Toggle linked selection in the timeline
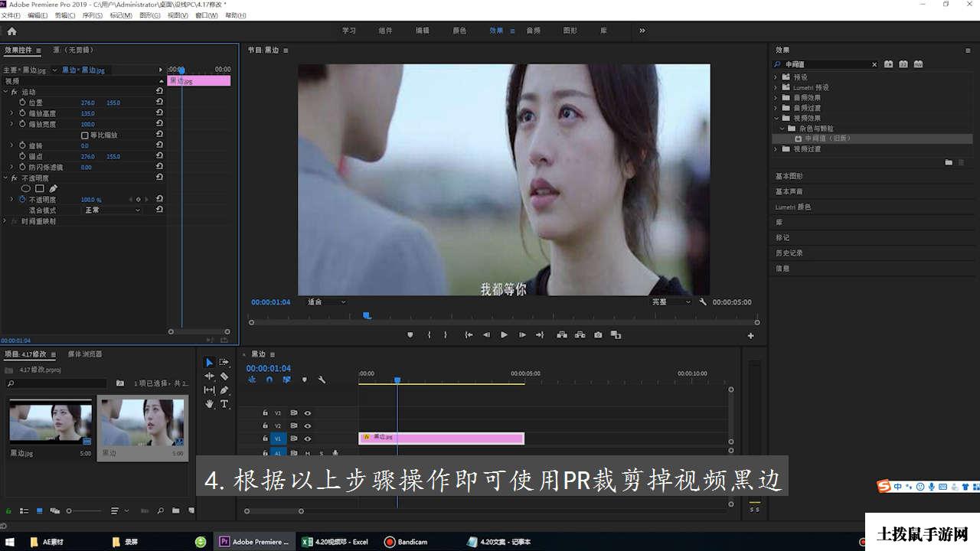980x551 pixels. click(x=286, y=380)
